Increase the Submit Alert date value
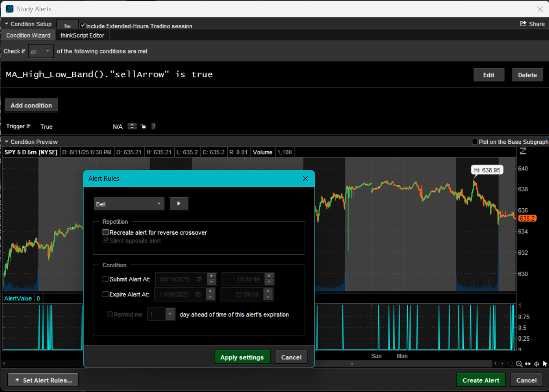 (x=211, y=276)
